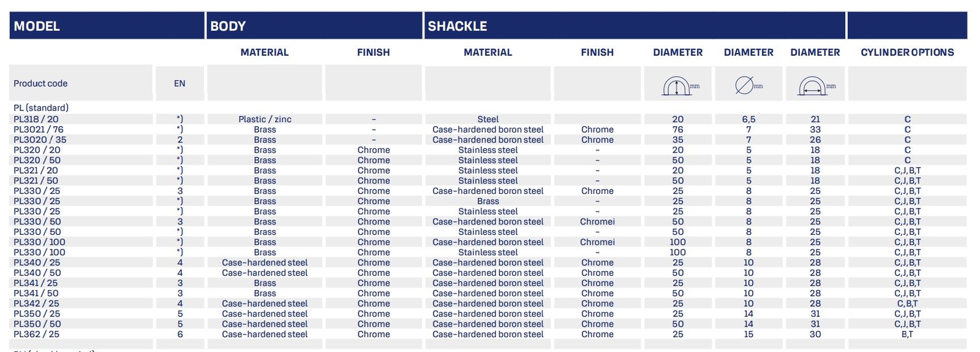The width and height of the screenshot is (980, 352).
Task: Select the SHACKLE header cell
Action: [x=635, y=26]
